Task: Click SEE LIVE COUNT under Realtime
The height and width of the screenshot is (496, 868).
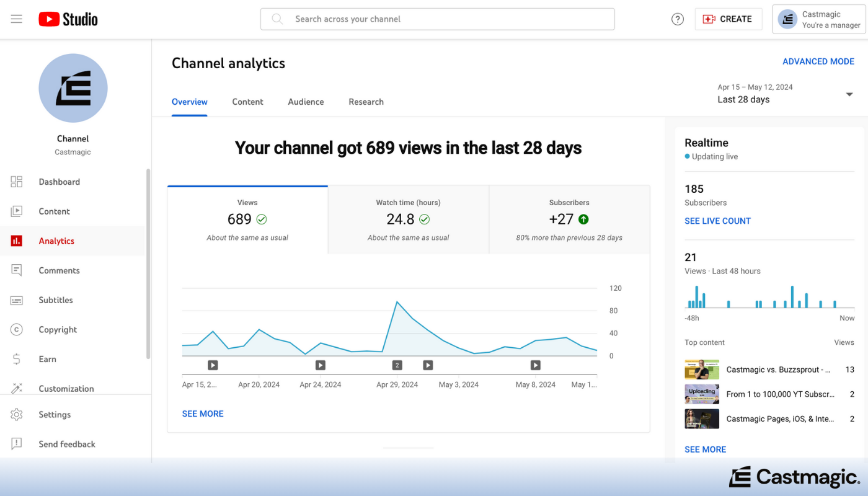Action: 717,221
